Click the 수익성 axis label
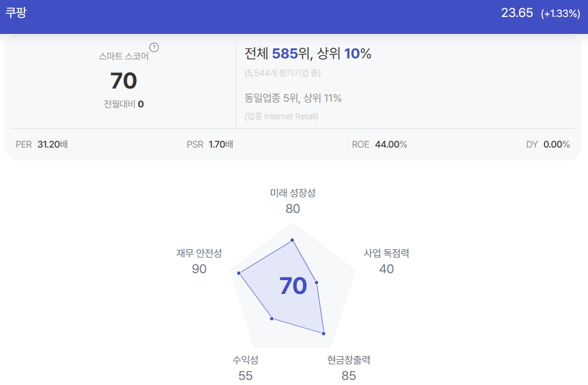Screen dimensions: 588x385 (x=245, y=361)
